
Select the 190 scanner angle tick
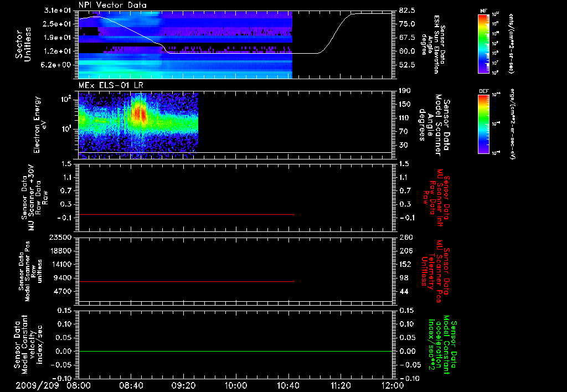[405, 91]
